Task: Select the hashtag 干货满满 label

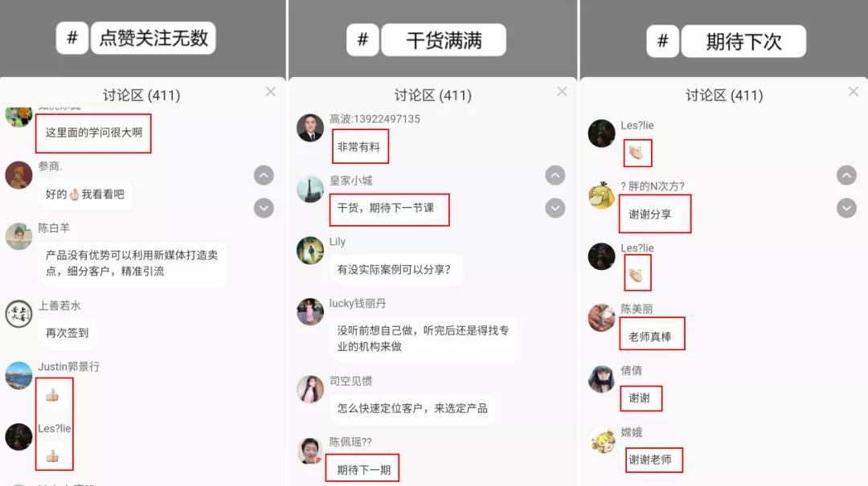Action: coord(444,40)
